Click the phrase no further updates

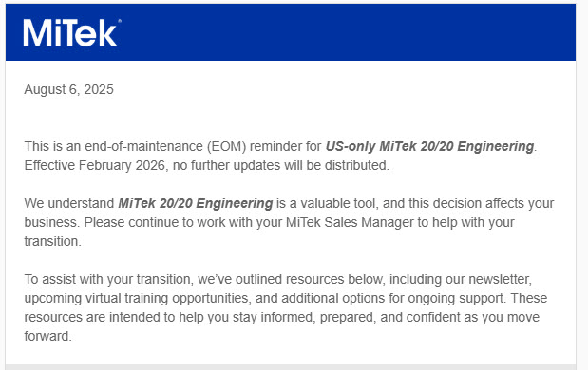pyautogui.click(x=226, y=165)
